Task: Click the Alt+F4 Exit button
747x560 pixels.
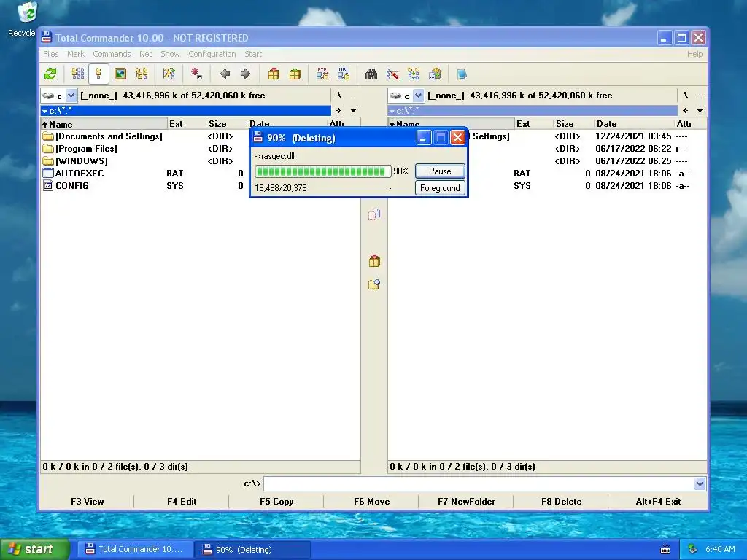Action: tap(658, 502)
